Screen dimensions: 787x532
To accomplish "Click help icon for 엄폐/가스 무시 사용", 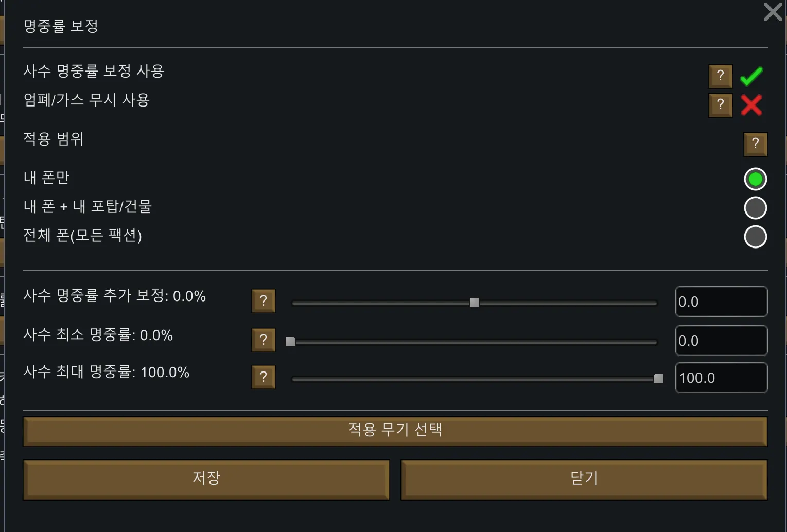I will [x=720, y=105].
